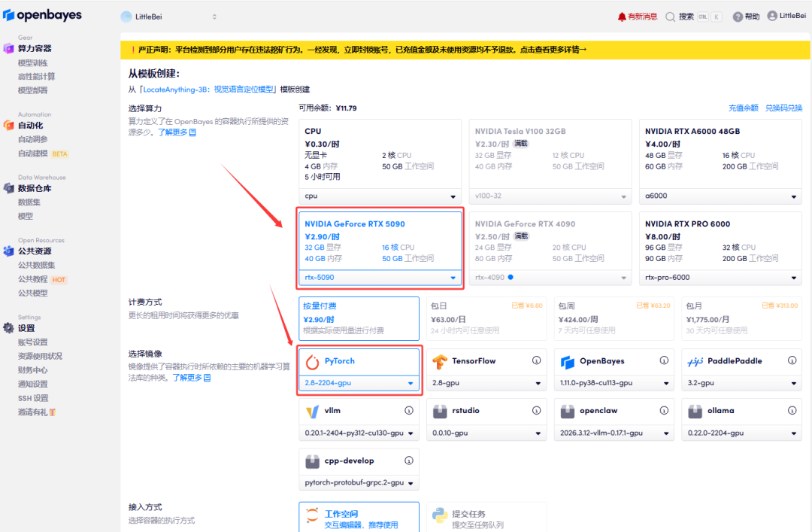
Task: Show info for the openclaw image
Action: coord(664,410)
